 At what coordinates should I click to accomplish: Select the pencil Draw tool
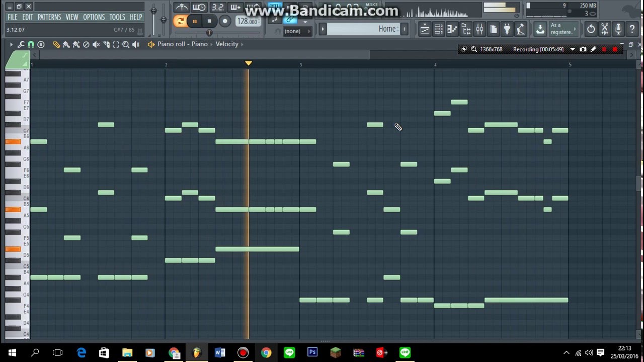point(56,44)
